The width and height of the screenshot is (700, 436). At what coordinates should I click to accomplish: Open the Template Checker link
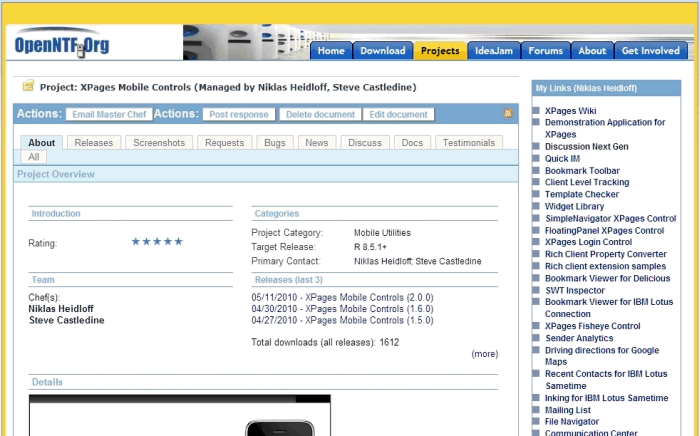coord(582,194)
